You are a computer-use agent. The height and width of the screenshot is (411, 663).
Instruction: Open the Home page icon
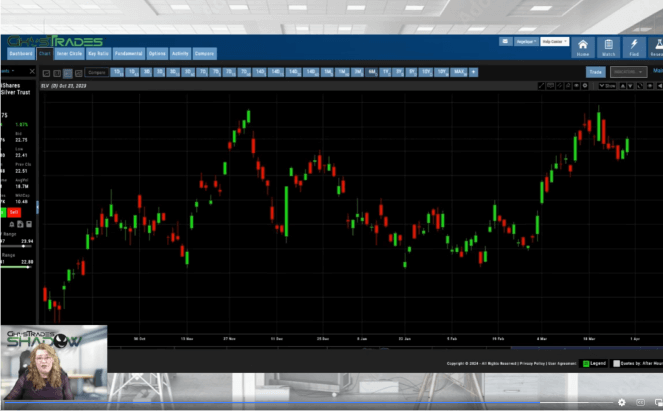point(583,47)
